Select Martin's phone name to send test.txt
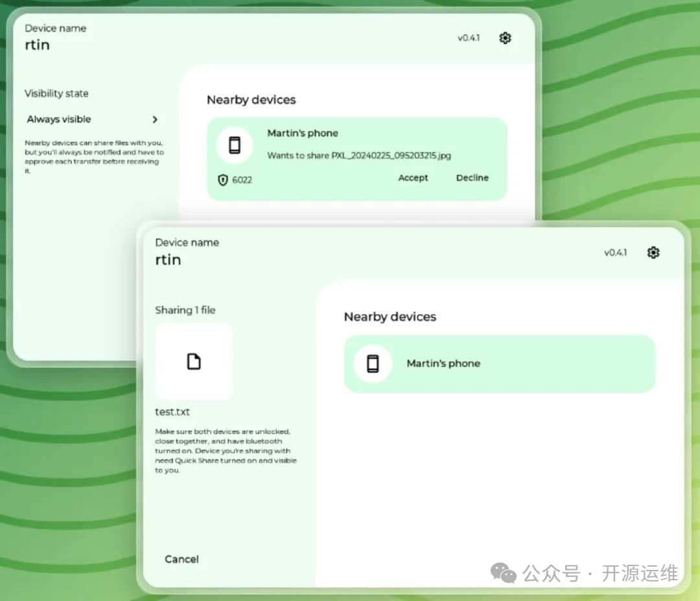Viewport: 700px width, 601px height. (x=443, y=363)
